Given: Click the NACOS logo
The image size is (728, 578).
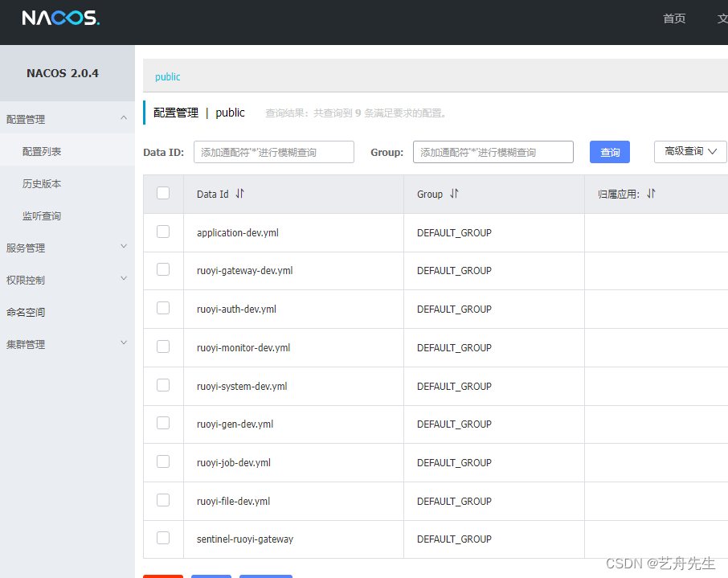Looking at the screenshot, I should [60, 18].
